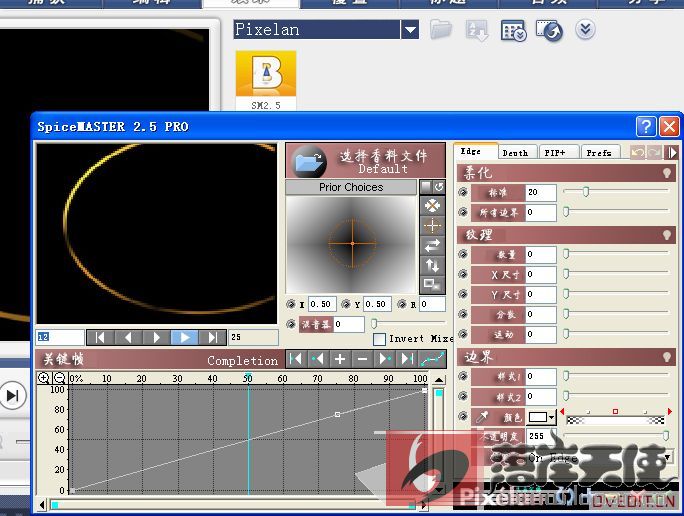This screenshot has height=516, width=684.
Task: Toggle the animation knob beside X 尺寸
Action: tap(463, 274)
